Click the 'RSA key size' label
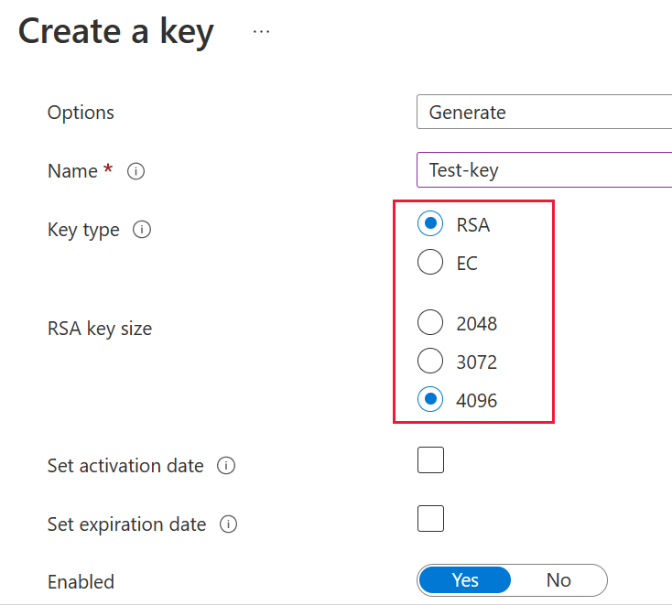Screen dimensions: 672x616 [100, 329]
